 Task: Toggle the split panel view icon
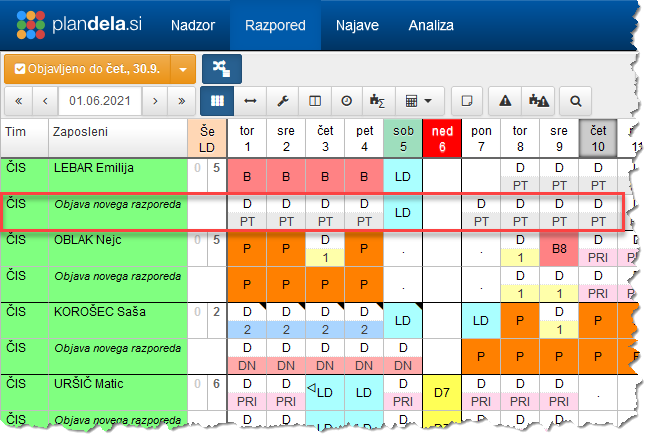[315, 101]
